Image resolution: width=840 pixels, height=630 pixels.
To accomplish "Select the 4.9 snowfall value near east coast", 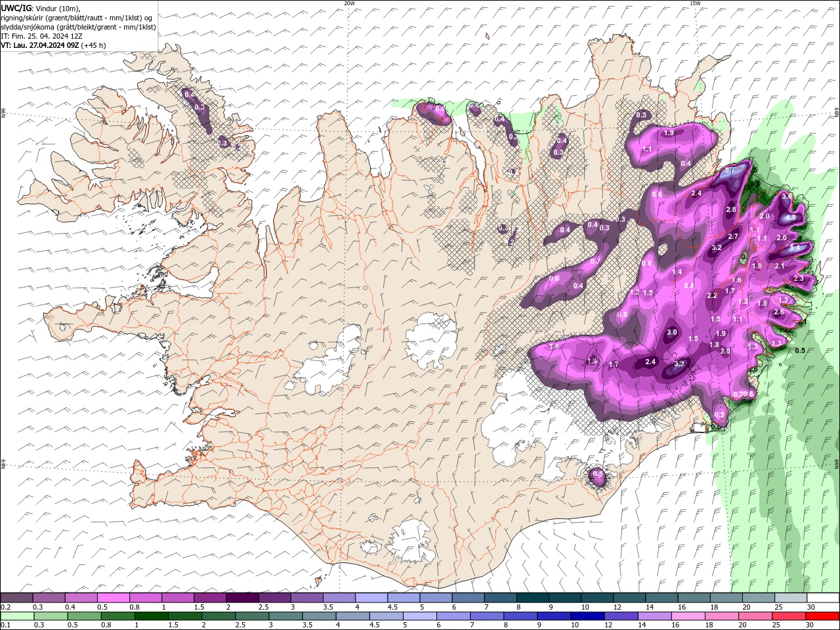I will (790, 217).
